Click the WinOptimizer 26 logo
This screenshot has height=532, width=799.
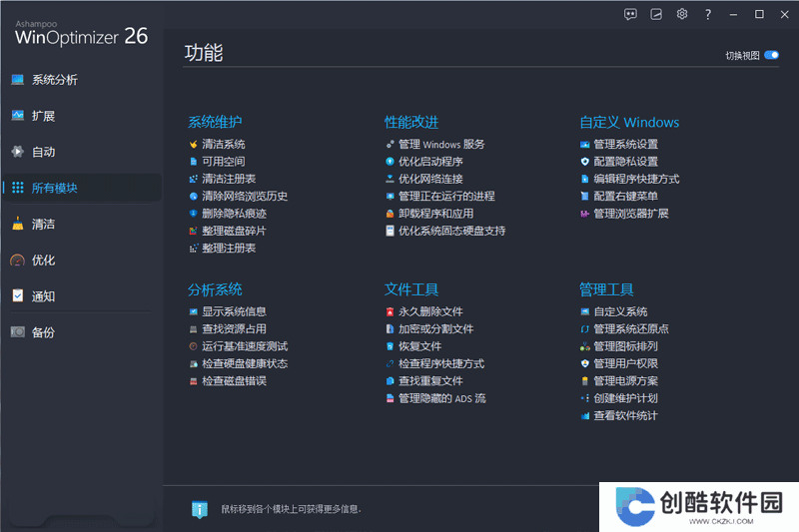tap(81, 33)
